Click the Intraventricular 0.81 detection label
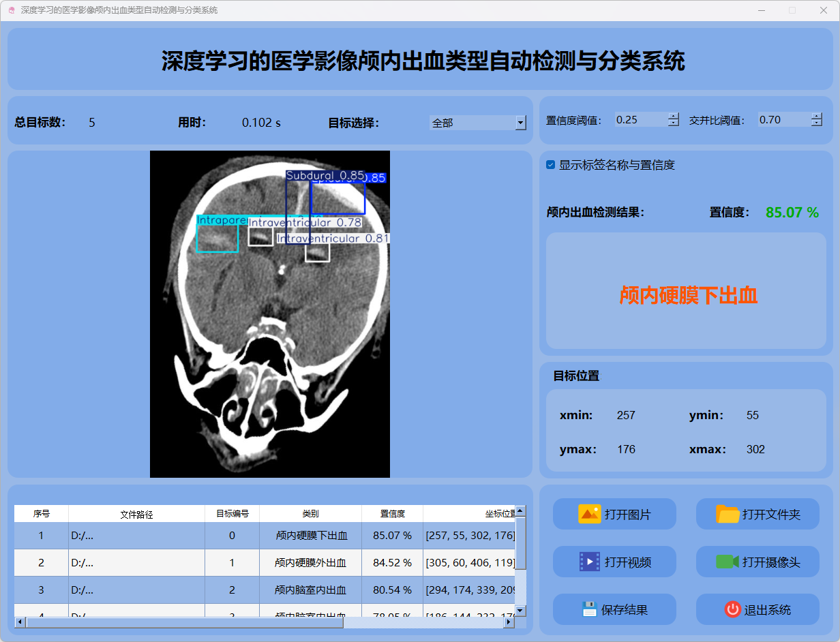 point(333,239)
